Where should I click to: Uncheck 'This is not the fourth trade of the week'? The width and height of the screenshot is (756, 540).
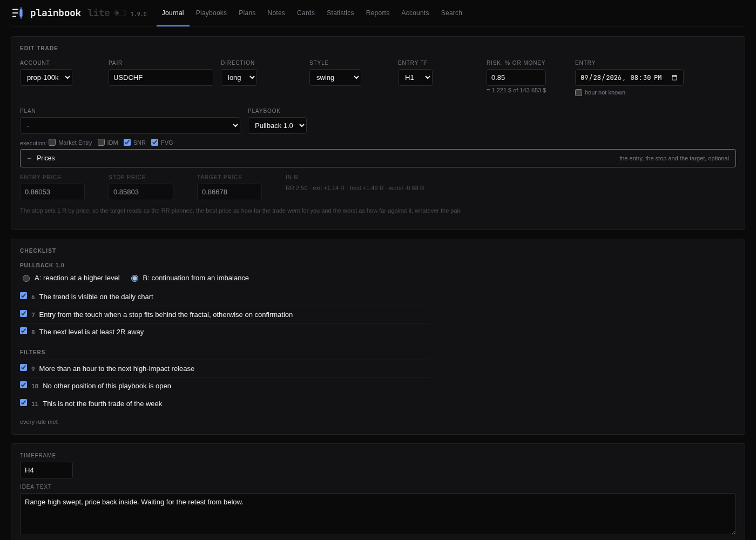23,403
